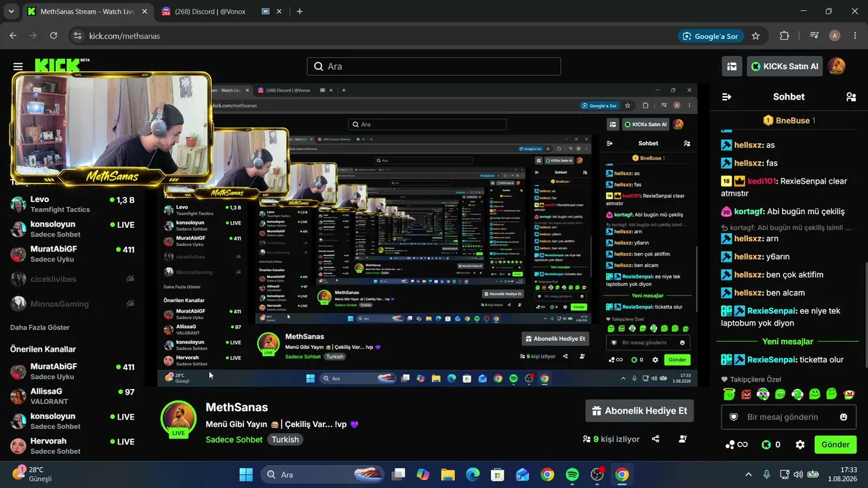The width and height of the screenshot is (868, 488).
Task: Open the Sadece Sohbet category link
Action: pyautogui.click(x=234, y=439)
